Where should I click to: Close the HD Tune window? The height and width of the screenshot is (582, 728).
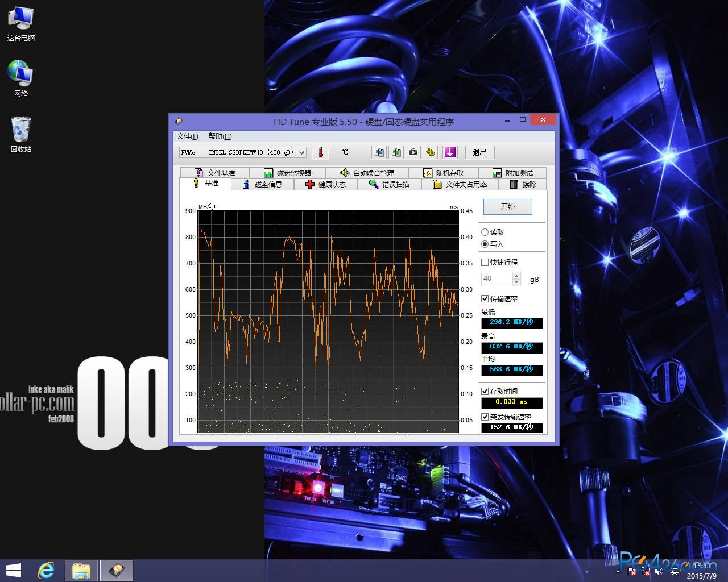click(543, 120)
